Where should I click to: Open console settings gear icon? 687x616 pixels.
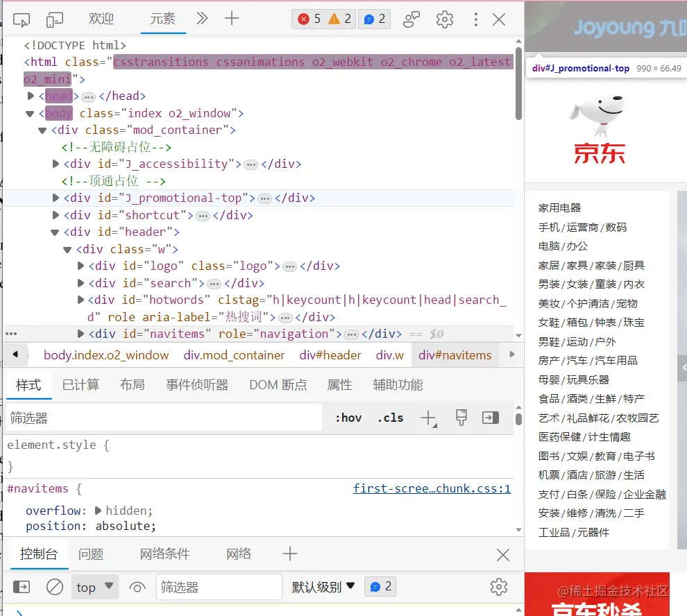[x=499, y=587]
